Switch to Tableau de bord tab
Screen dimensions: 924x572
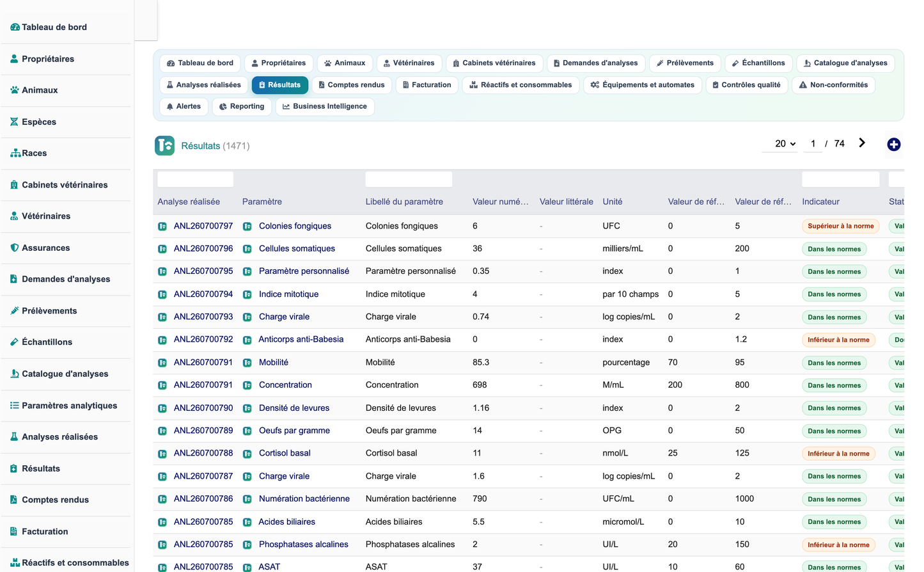click(200, 63)
